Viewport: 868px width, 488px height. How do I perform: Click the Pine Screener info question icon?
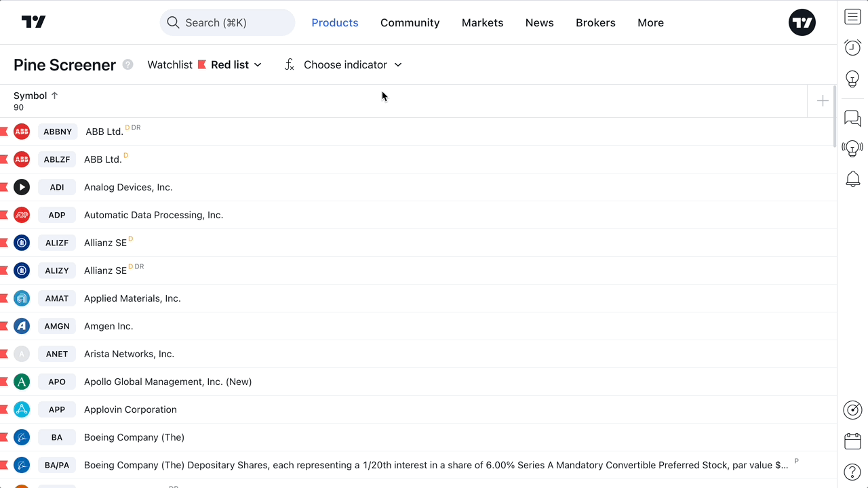[128, 65]
